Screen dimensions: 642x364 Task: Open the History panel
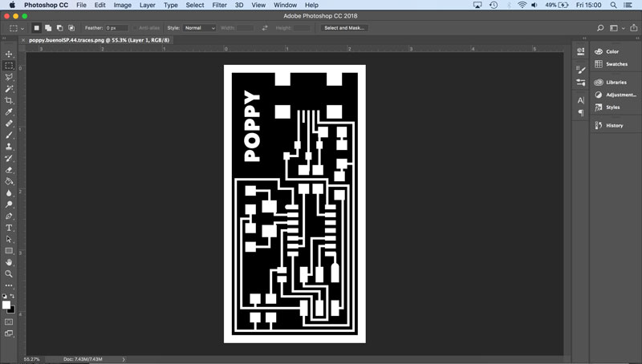point(615,125)
